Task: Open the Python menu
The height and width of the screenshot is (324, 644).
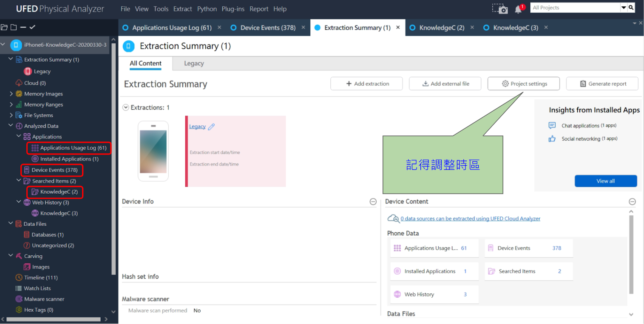Action: (x=207, y=9)
